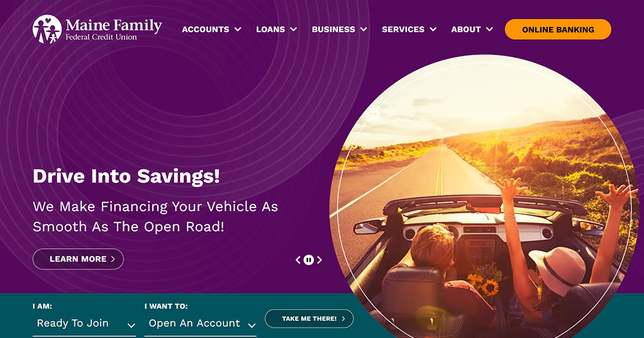Click the convertible road trip hero image
644x338 pixels.
(484, 197)
